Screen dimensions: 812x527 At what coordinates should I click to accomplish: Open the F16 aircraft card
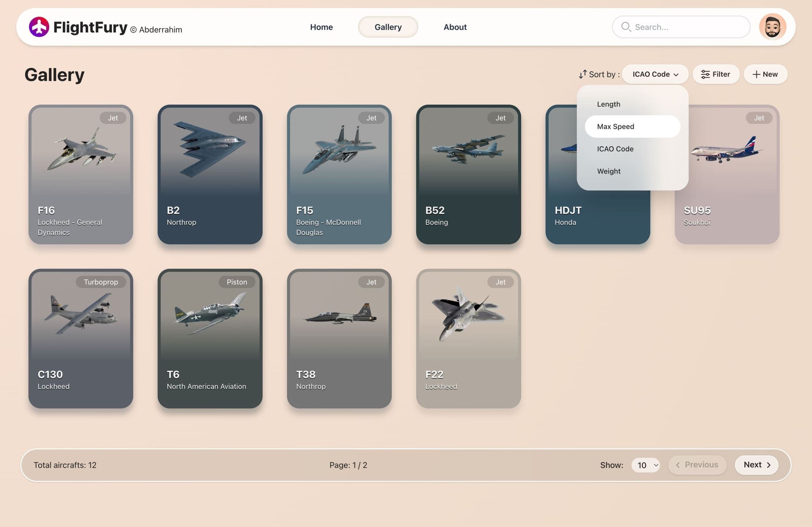(x=81, y=174)
